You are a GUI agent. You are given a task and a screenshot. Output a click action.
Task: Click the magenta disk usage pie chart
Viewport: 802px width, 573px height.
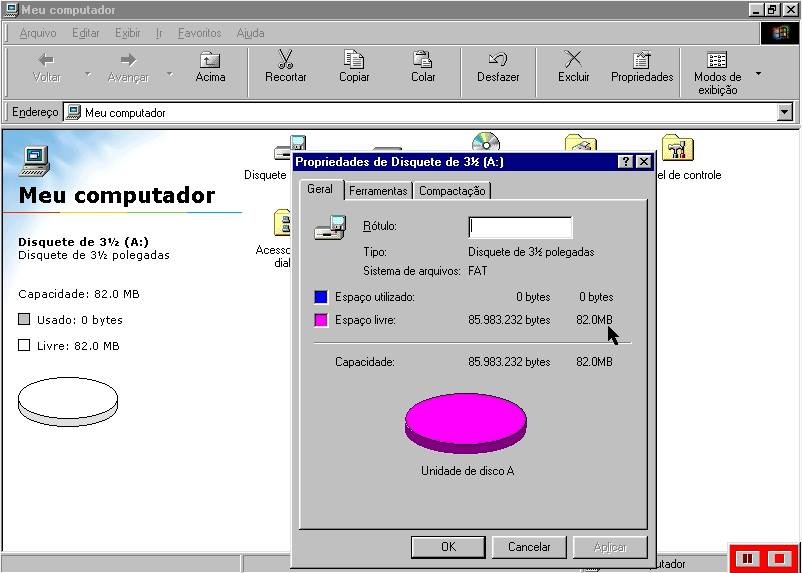[466, 423]
